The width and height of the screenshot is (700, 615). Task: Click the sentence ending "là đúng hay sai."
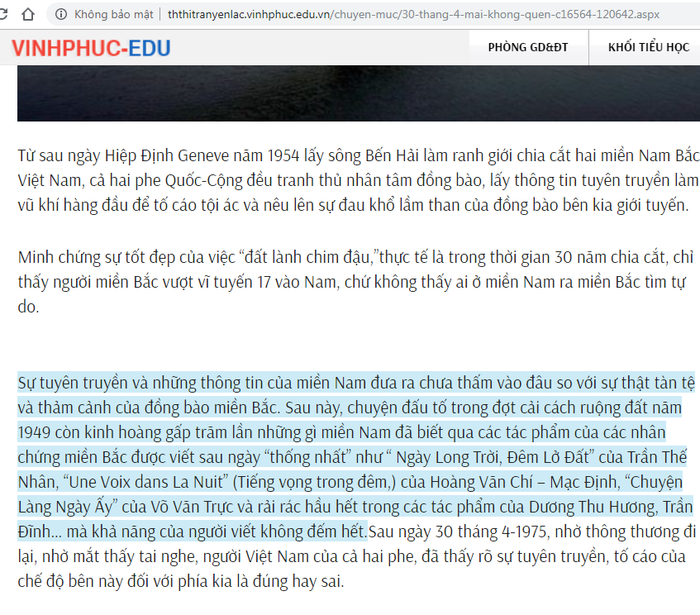(181, 581)
